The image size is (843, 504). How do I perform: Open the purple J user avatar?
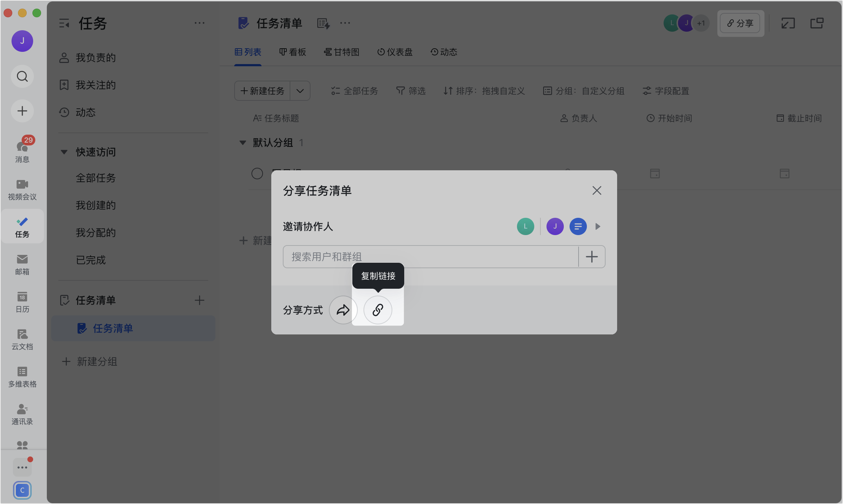pos(22,41)
